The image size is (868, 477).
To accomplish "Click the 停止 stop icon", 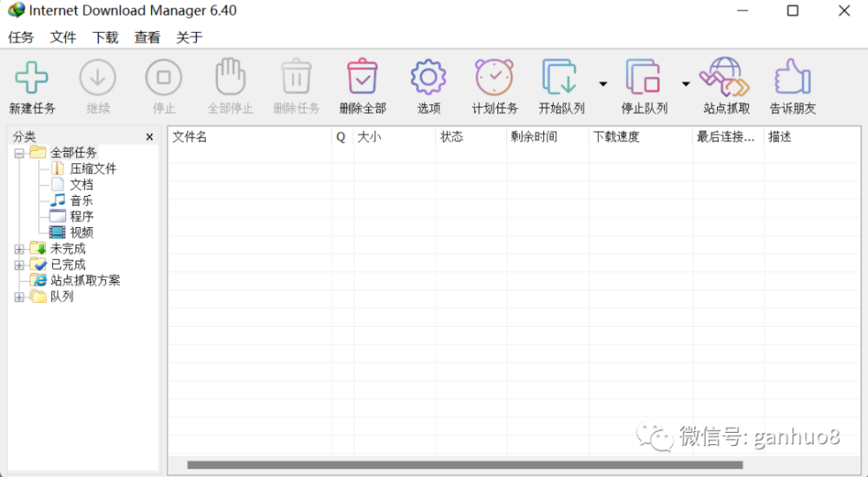I will pos(163,77).
